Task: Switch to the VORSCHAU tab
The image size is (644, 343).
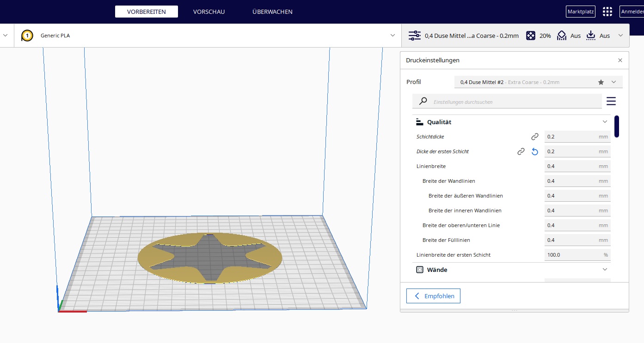Action: click(209, 12)
